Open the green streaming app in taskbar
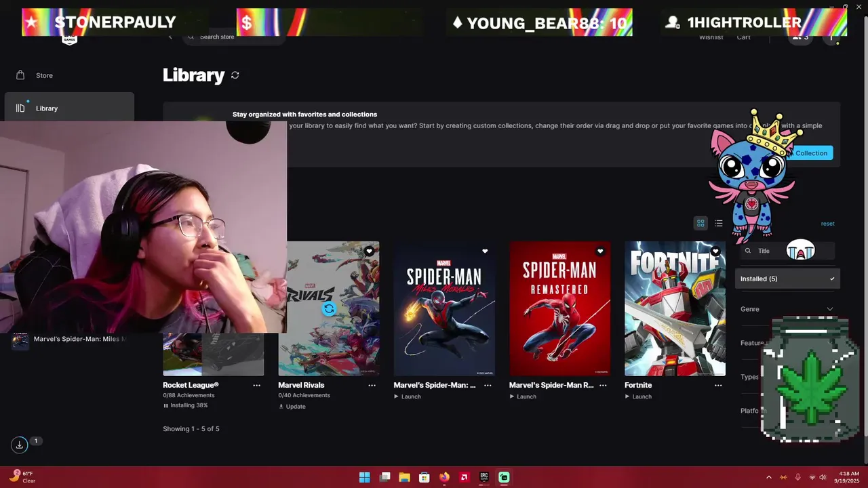This screenshot has width=868, height=488. (x=504, y=477)
